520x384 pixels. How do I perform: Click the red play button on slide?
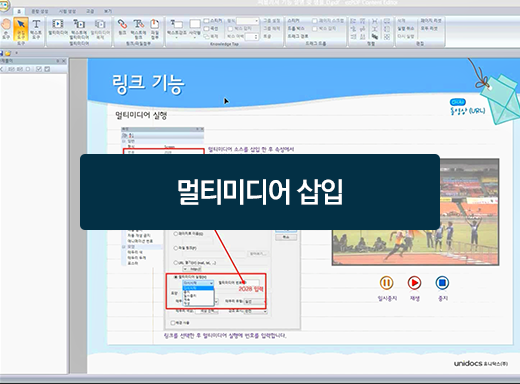click(414, 283)
